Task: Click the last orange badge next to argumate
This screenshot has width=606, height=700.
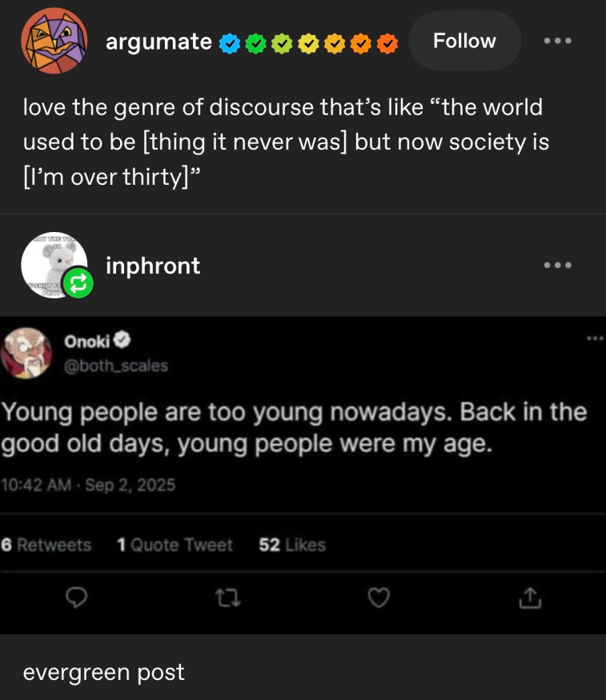Action: [x=387, y=42]
